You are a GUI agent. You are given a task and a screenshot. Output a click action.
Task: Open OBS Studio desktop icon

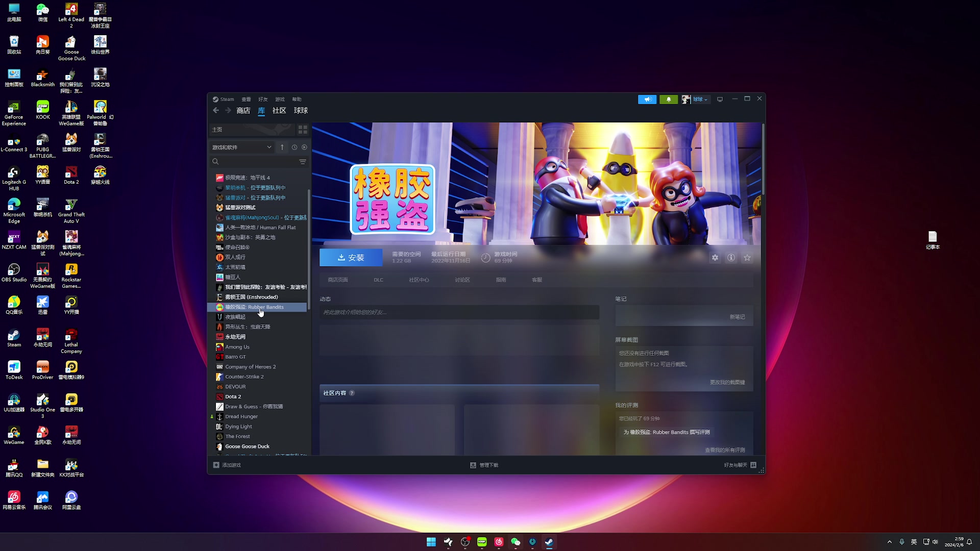(14, 272)
